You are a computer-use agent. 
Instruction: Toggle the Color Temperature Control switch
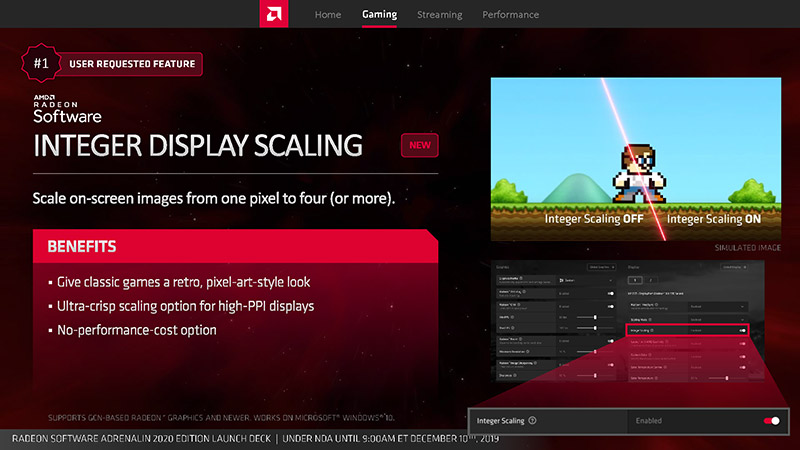click(x=742, y=367)
